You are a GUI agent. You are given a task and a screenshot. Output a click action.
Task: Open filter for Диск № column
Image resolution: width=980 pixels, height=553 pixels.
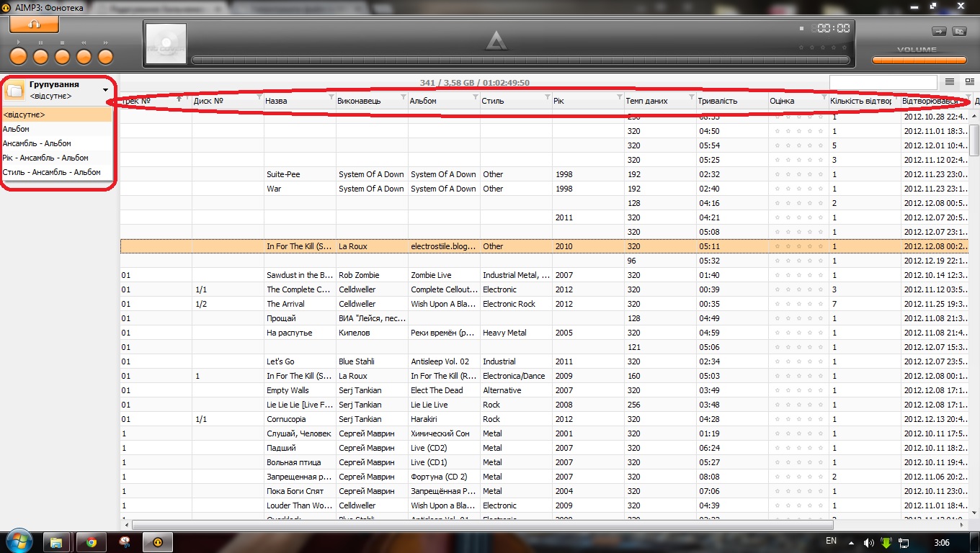pos(259,97)
